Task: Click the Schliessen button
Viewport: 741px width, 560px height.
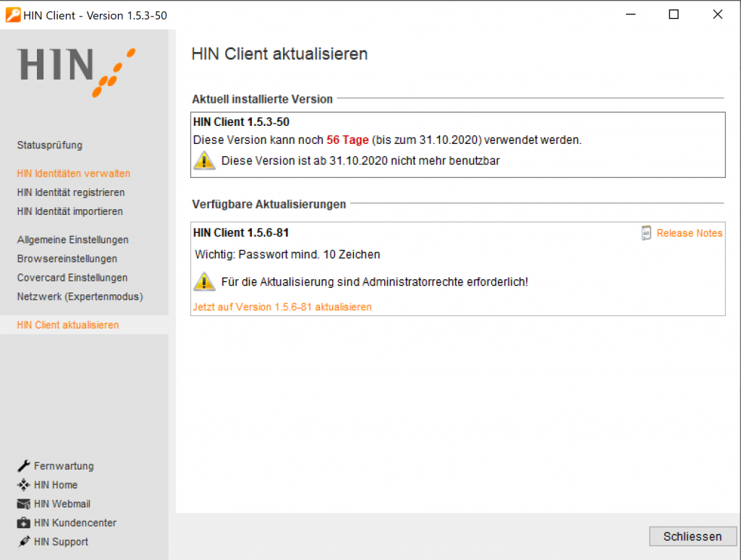Action: 693,536
